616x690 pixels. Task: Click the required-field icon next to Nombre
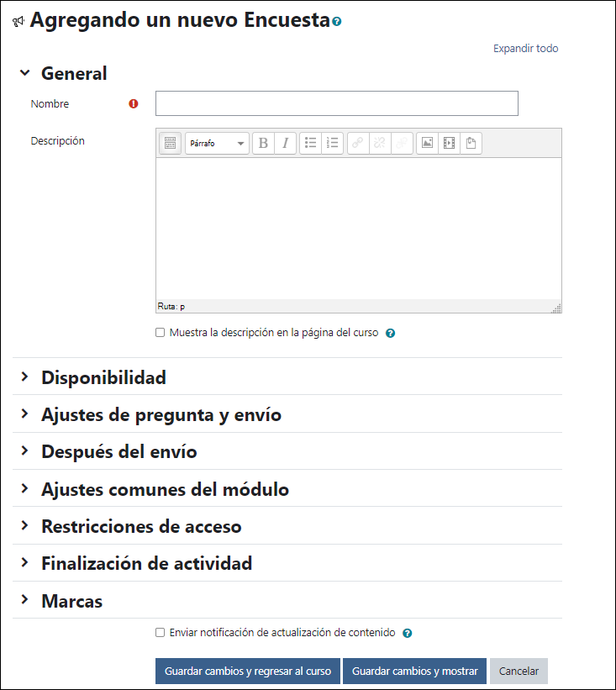click(x=134, y=104)
